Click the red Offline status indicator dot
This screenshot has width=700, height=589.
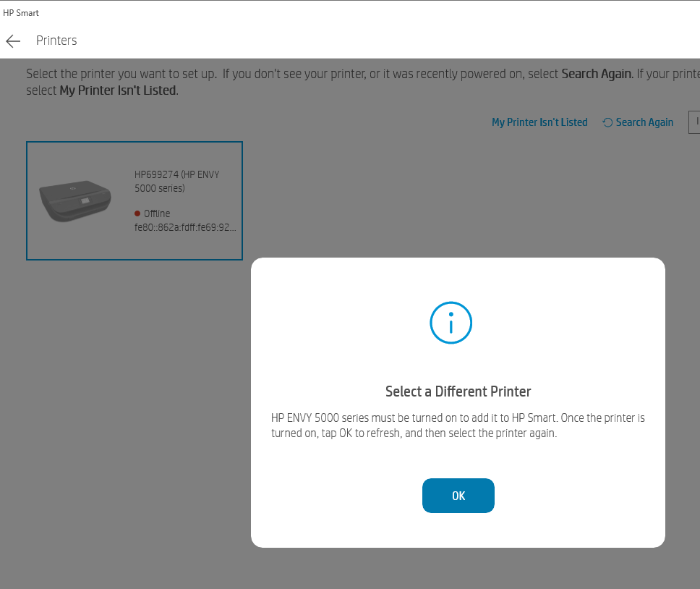137,213
